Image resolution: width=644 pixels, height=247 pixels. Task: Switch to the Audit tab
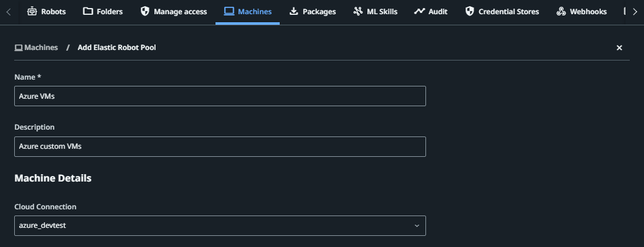point(431,12)
